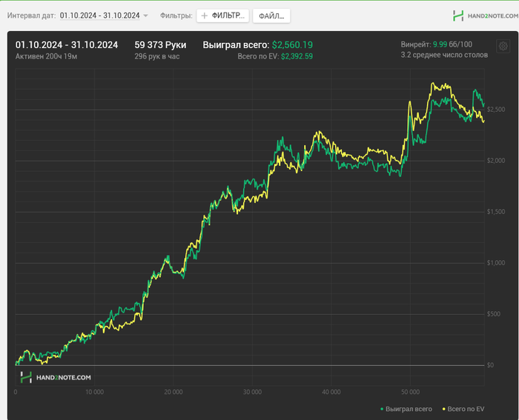Click the plus icon on the ФИЛЬТР button
The image size is (519, 420).
205,16
